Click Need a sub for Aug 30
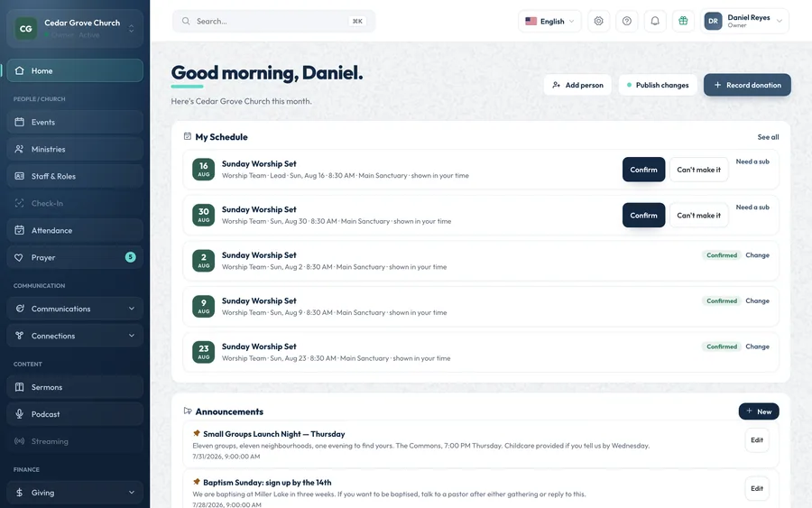The height and width of the screenshot is (508, 812). click(752, 208)
